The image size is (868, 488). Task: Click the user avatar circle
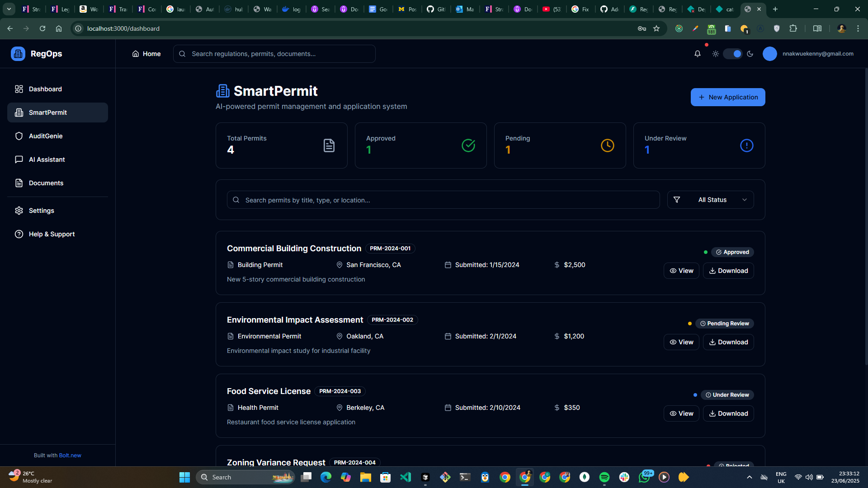[x=769, y=54]
